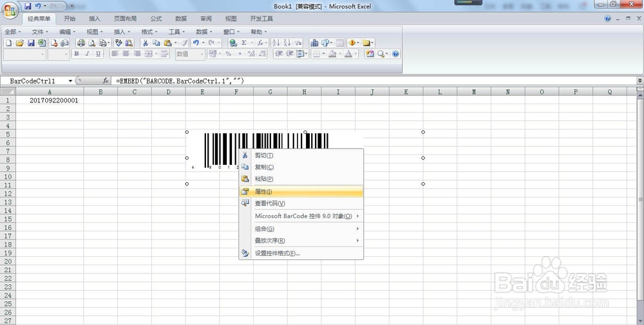Expand the 组合(G) submenu
Screen dimensions: 644x325
point(307,228)
